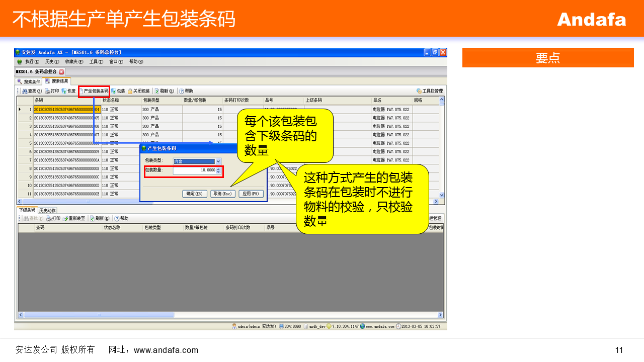Image resolution: width=644 pixels, height=362 pixels.
Task: Switch to the 历史动作 tab
Action: coord(47,210)
